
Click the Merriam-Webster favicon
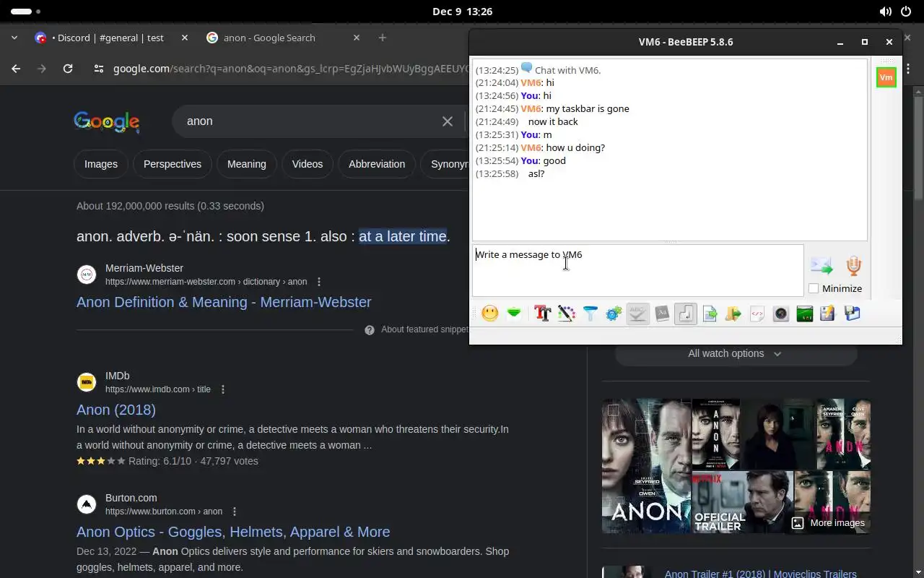[87, 275]
